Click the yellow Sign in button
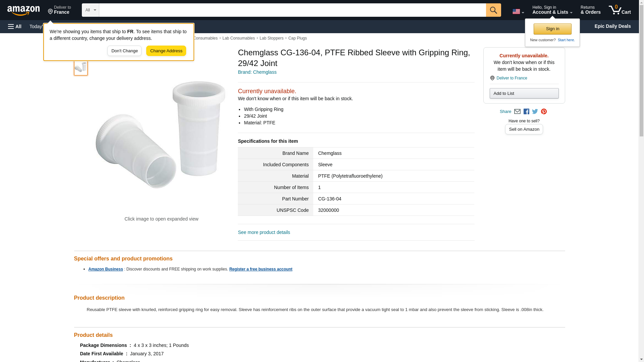The height and width of the screenshot is (362, 644). point(552,29)
